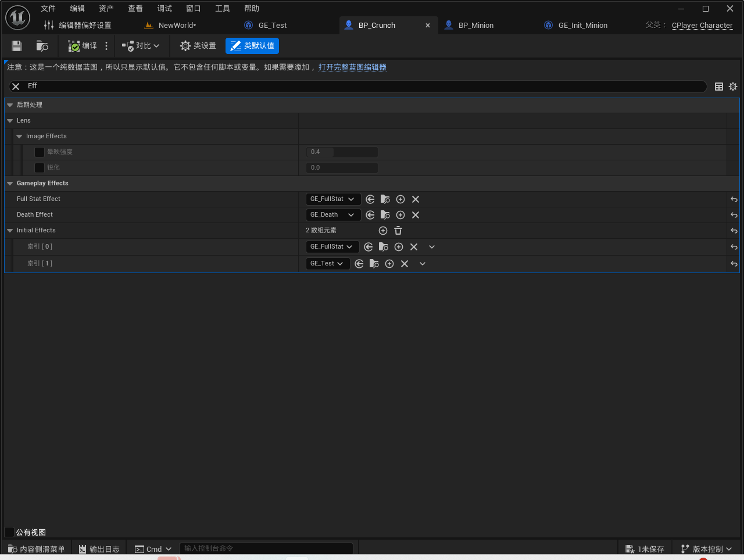Collapse the Gameplay Effects category

point(10,184)
